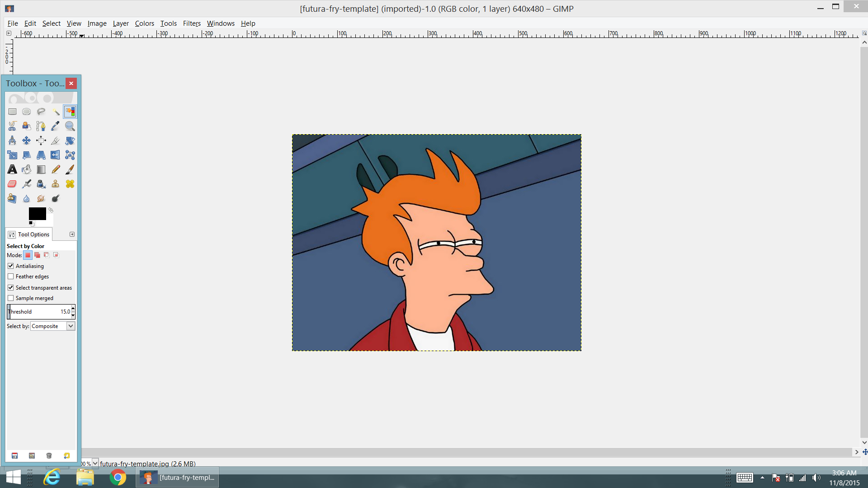The height and width of the screenshot is (488, 868).
Task: Uncheck Select transparent areas
Action: tap(11, 288)
